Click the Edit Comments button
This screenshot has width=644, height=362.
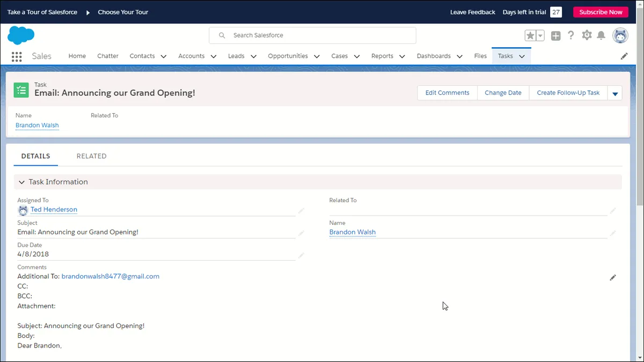[x=447, y=93]
